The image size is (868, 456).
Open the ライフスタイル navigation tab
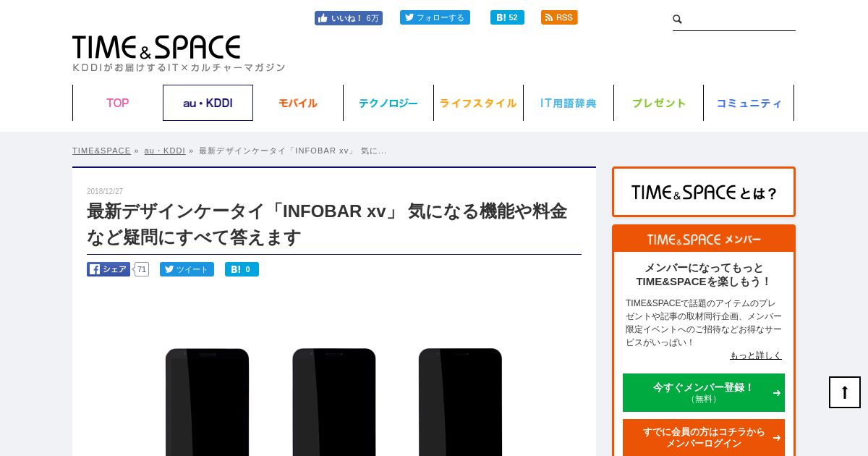coord(478,103)
